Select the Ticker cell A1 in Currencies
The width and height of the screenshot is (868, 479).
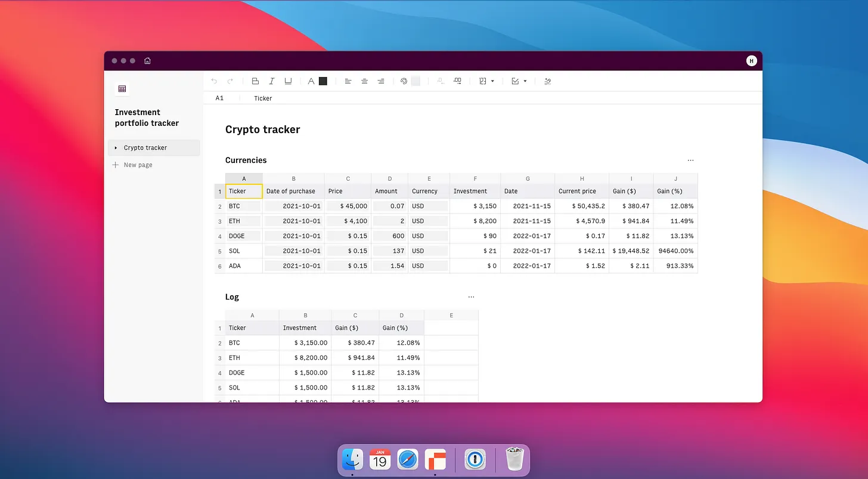tap(244, 191)
